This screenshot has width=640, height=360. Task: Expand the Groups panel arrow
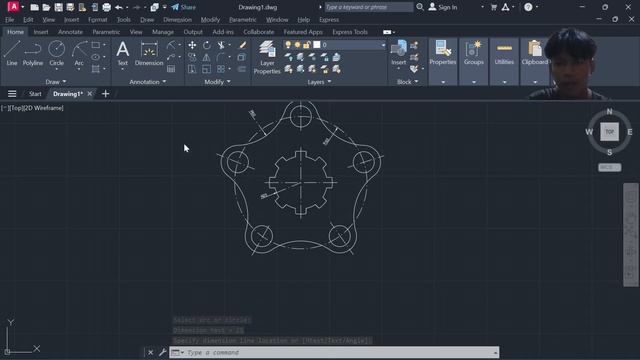473,82
